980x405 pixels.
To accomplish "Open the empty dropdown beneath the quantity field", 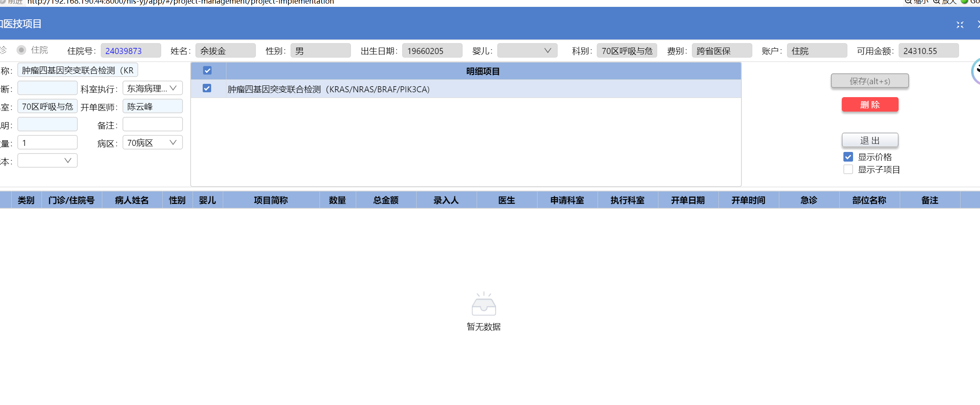I will (48, 161).
